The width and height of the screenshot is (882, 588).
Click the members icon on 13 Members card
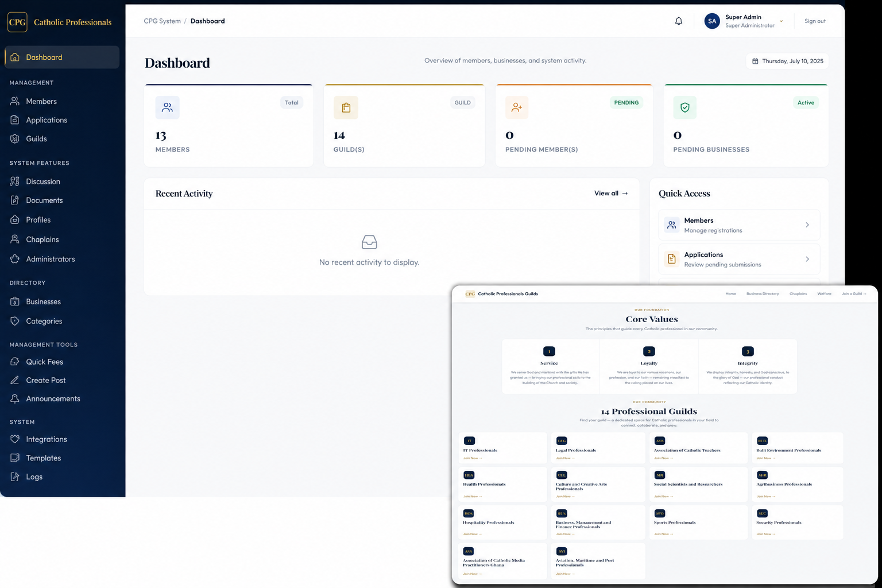[167, 107]
